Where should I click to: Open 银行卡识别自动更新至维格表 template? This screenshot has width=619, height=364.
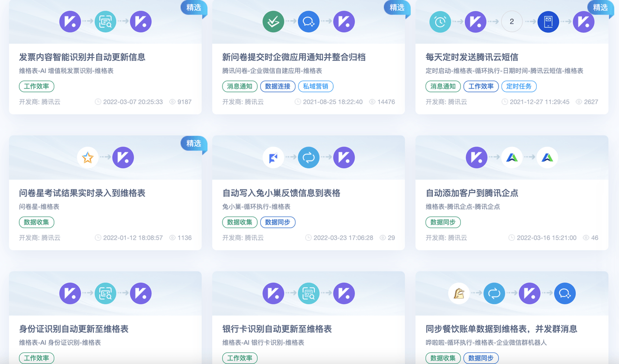coord(277,329)
